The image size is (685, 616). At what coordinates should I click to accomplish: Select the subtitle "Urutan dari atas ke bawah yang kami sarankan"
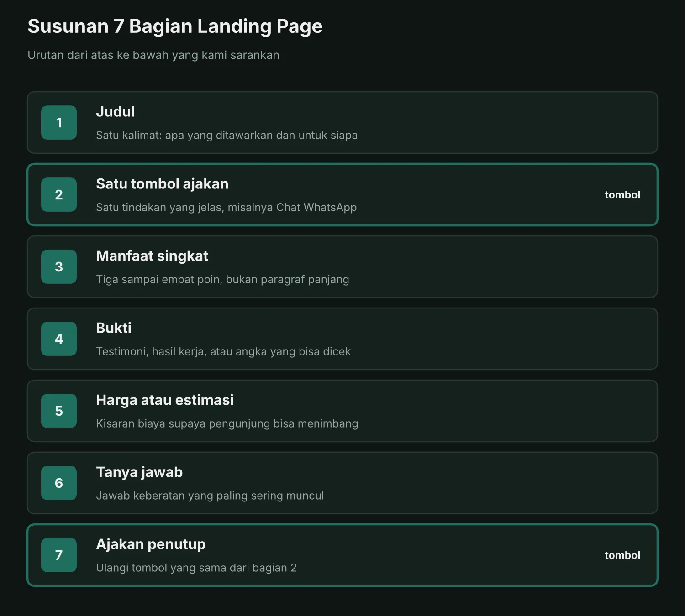153,55
